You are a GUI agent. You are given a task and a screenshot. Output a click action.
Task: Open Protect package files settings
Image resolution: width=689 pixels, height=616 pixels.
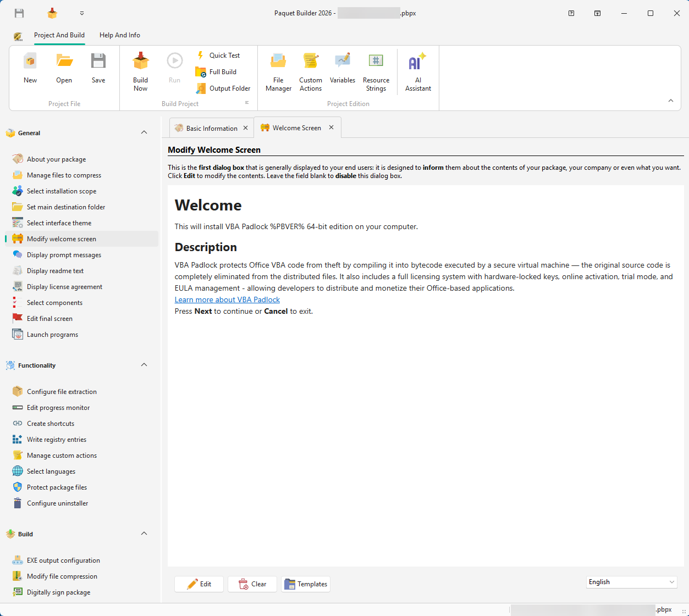pyautogui.click(x=57, y=487)
